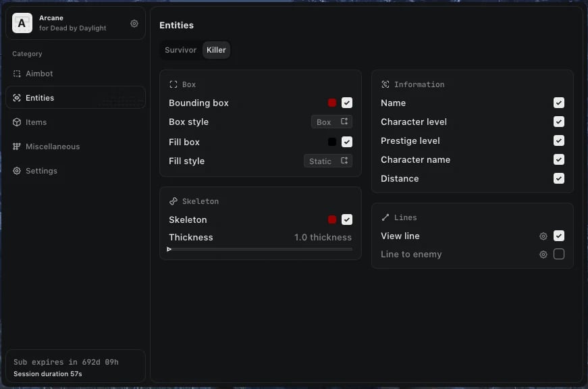The width and height of the screenshot is (588, 389).
Task: Open the Box style dropdown
Action: tap(331, 122)
